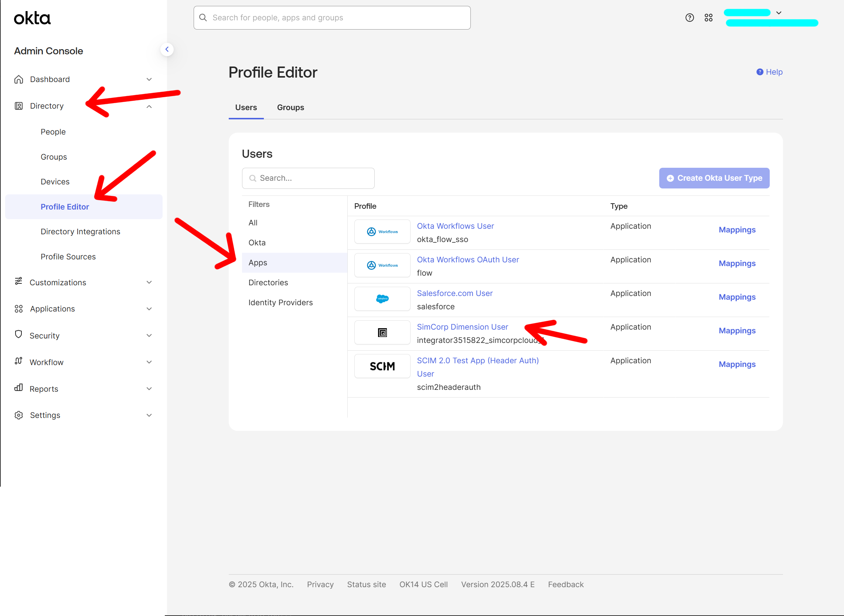
Task: Open the account dropdown in top right
Action: [x=778, y=13]
